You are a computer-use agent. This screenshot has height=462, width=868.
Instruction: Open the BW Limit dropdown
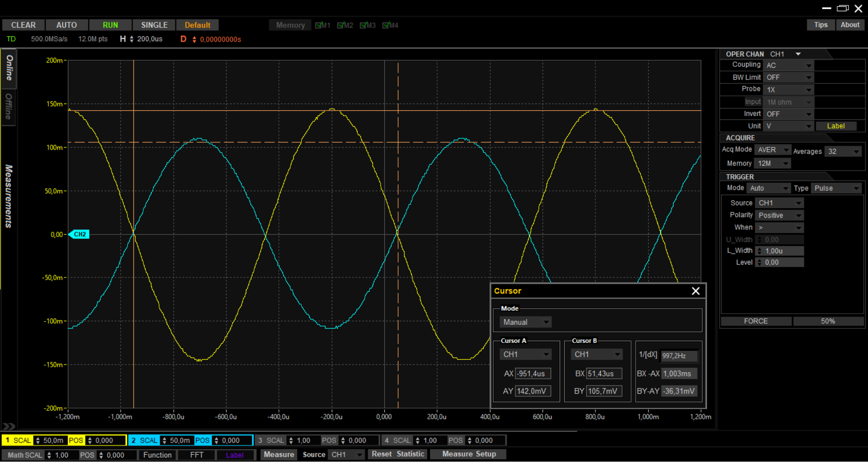(x=788, y=77)
